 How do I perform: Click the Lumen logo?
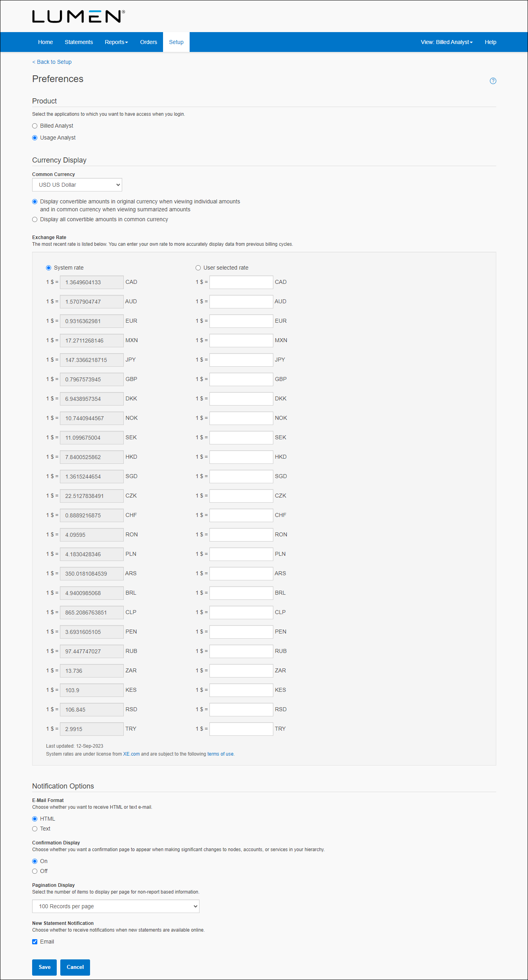79,17
